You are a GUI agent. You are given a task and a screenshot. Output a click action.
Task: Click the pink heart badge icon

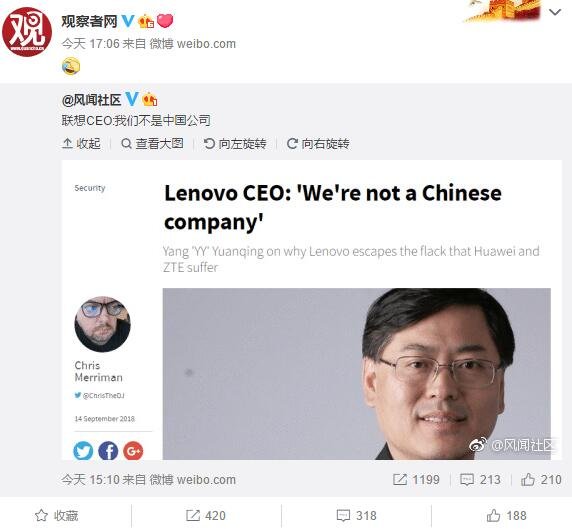[x=165, y=20]
